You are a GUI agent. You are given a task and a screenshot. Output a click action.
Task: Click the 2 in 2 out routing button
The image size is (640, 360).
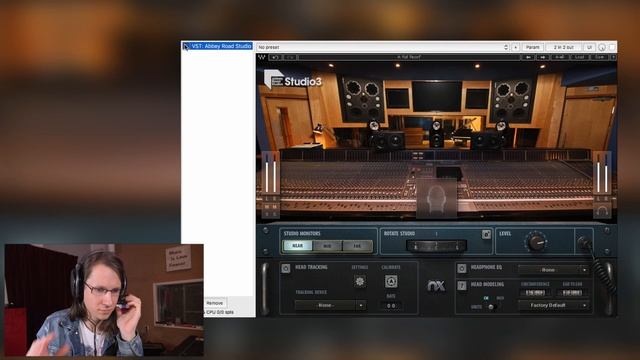563,47
